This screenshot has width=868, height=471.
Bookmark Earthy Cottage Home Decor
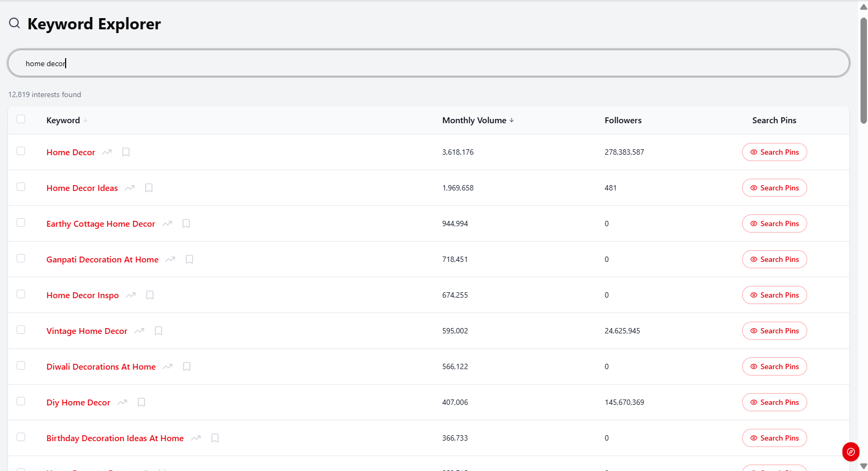pos(186,223)
